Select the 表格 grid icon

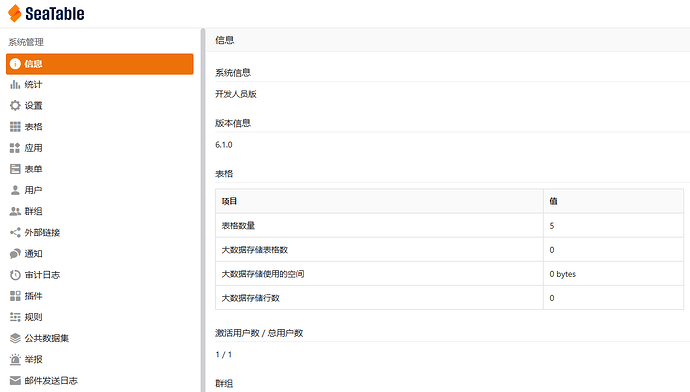15,127
